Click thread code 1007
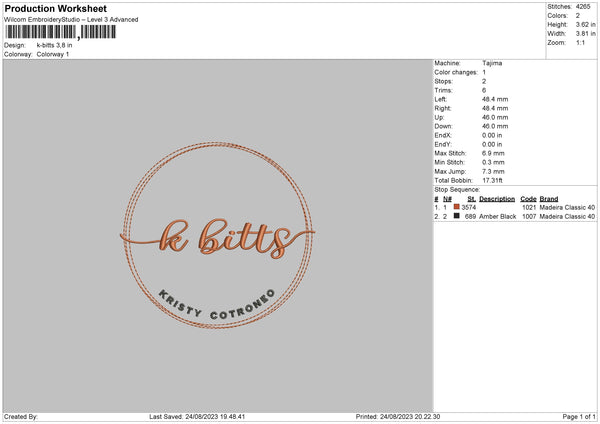 pos(529,217)
